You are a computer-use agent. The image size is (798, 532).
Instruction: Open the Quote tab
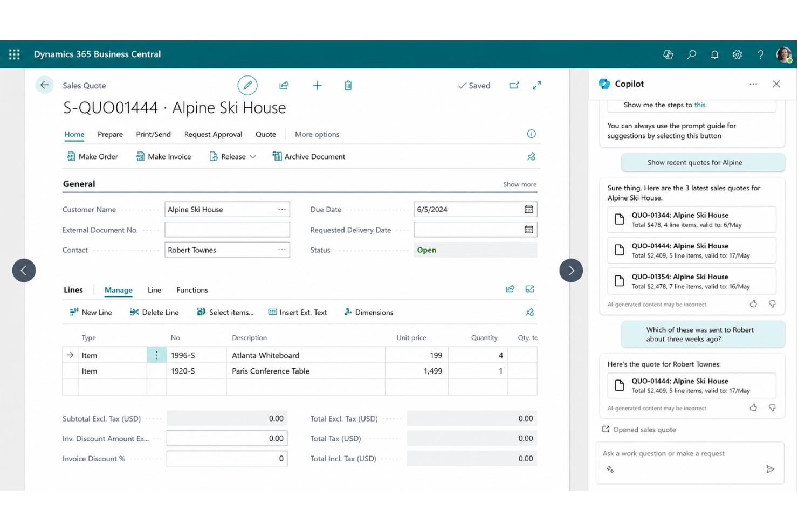coord(266,134)
